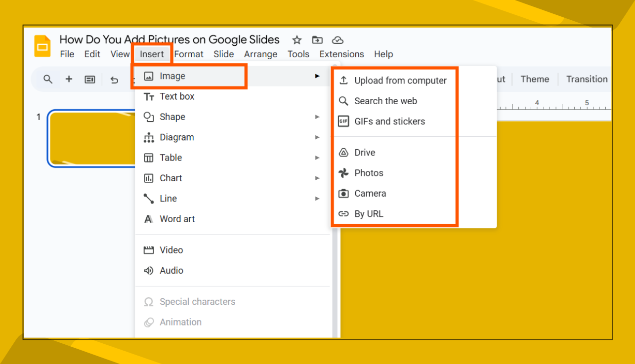635x364 pixels.
Task: Search the menus with the magnifier icon
Action: point(47,79)
